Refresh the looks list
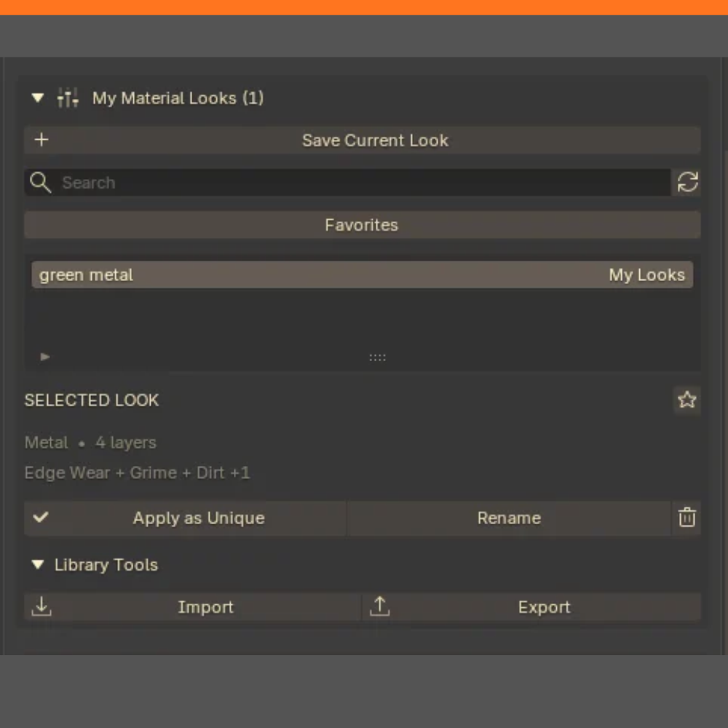The width and height of the screenshot is (728, 728). click(x=687, y=182)
